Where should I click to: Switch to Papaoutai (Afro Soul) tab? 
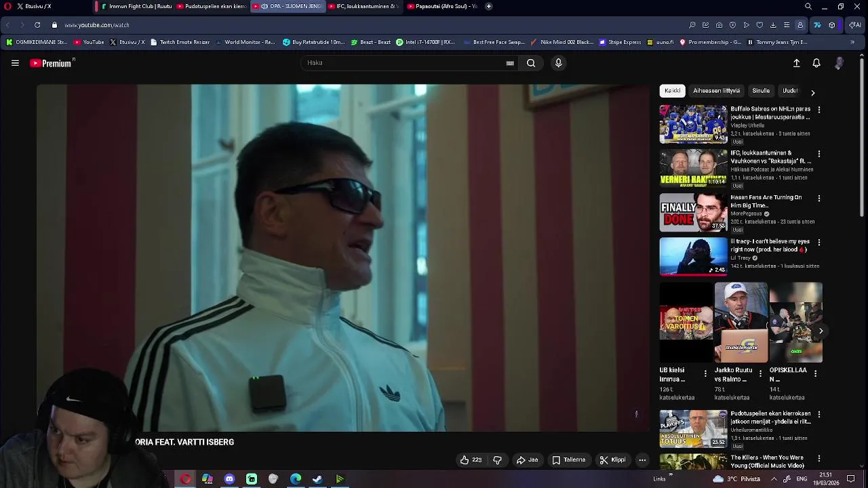442,6
